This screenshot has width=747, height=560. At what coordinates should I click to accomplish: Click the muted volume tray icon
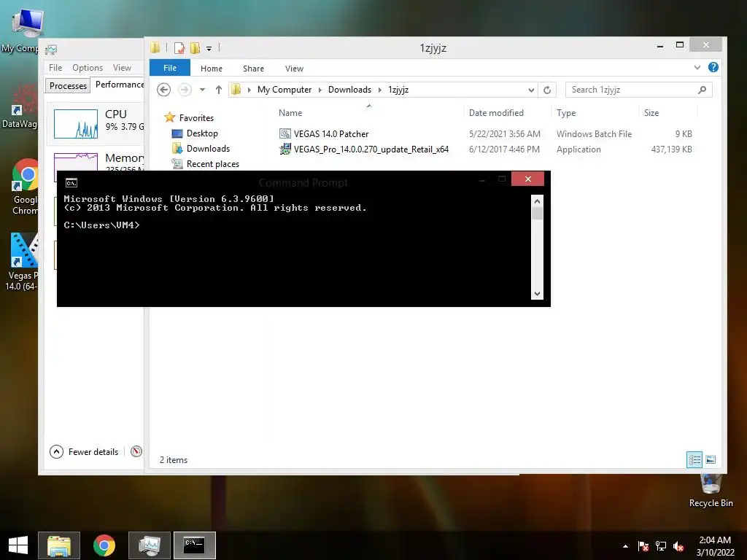(x=678, y=546)
